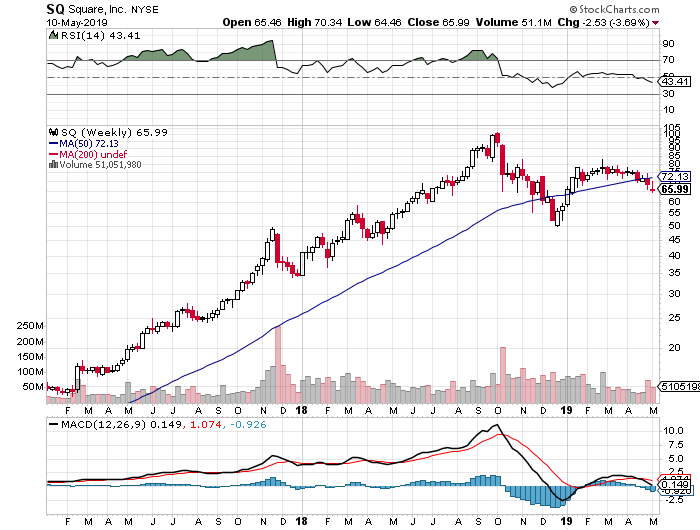This screenshot has width=700, height=530.
Task: Click the 'Open 65.46' value
Action: tap(252, 22)
